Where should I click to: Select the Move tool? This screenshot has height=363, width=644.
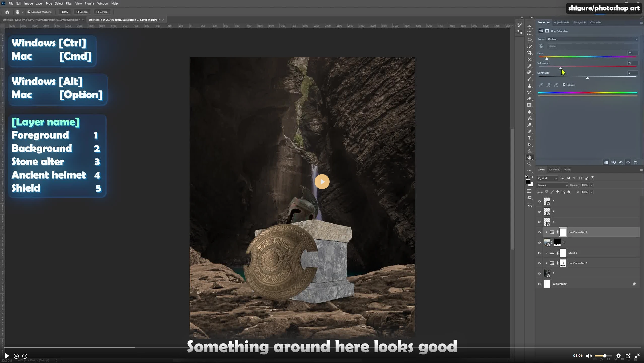coord(529,27)
